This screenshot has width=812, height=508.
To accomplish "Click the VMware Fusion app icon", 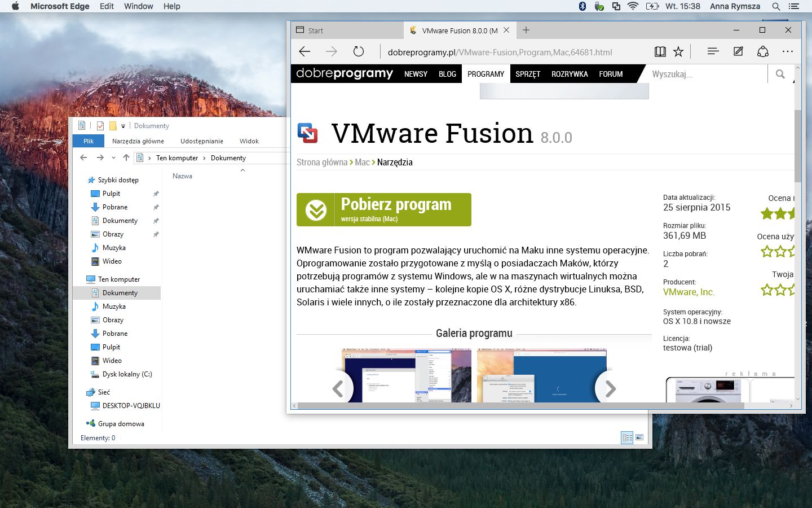I will (x=307, y=133).
